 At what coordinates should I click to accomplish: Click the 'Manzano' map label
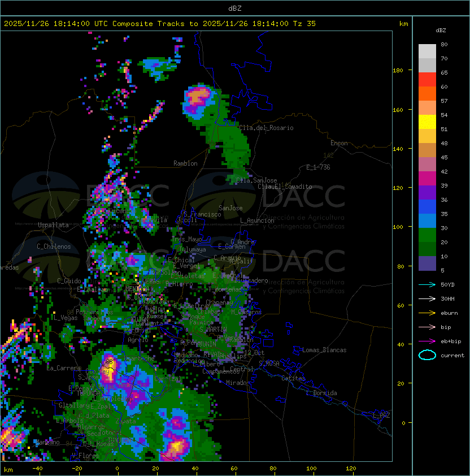click(47, 442)
